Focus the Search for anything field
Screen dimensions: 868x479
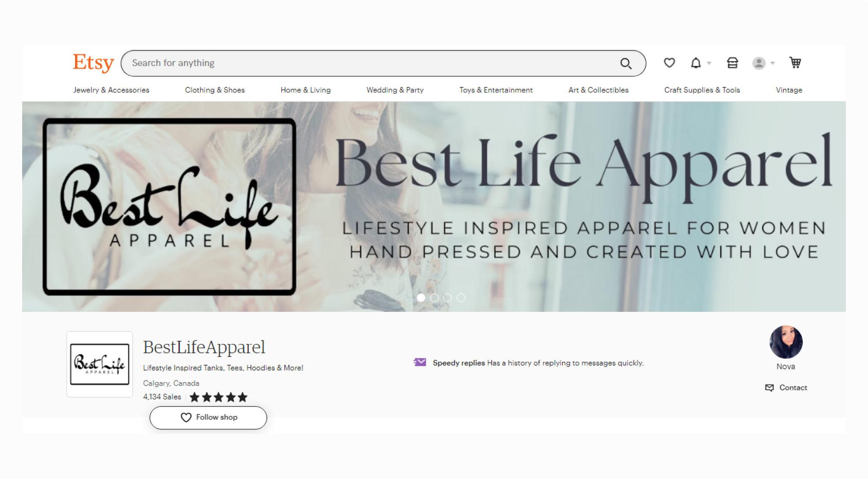click(383, 63)
